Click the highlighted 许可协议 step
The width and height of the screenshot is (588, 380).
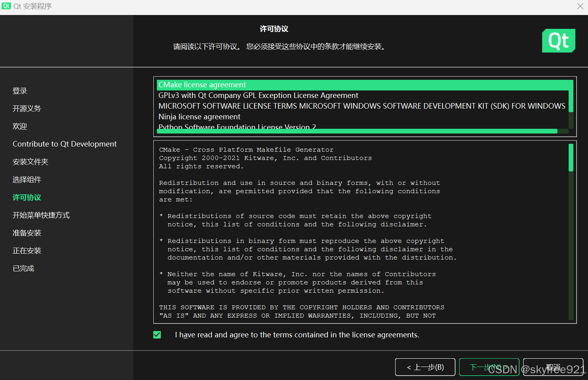pyautogui.click(x=27, y=198)
